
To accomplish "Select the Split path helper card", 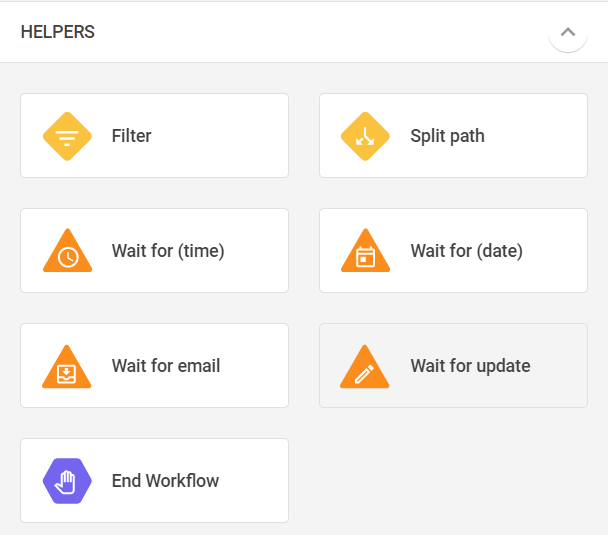I will 453,135.
